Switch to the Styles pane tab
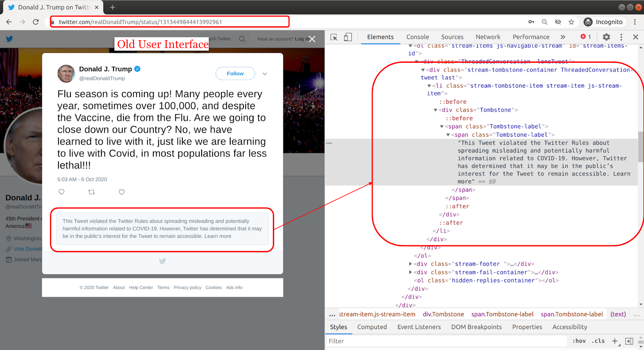The height and width of the screenshot is (350, 644). [x=339, y=327]
